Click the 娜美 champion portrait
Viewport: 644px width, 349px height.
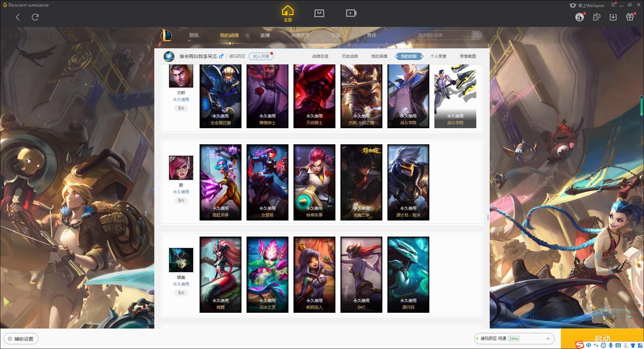[x=181, y=260]
